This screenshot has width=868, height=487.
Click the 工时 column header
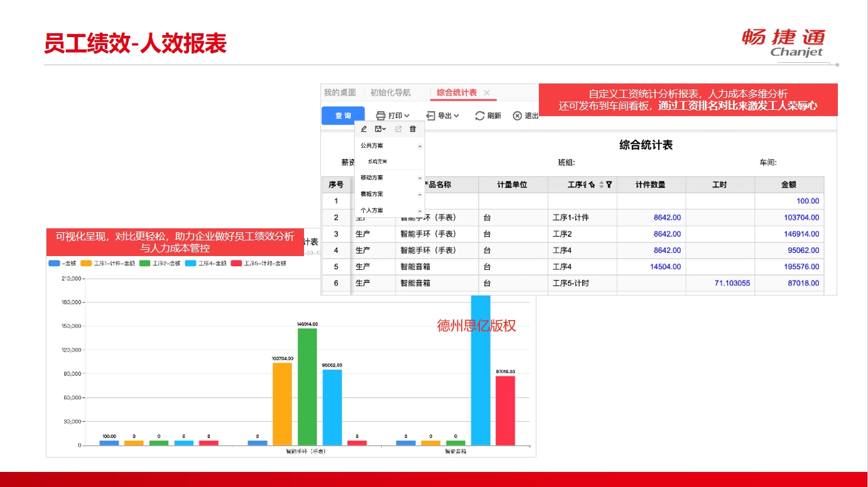720,185
